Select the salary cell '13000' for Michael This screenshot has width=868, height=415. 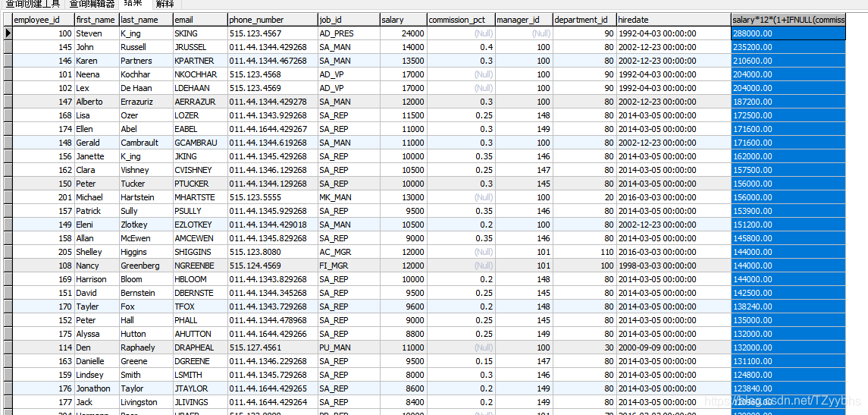(403, 197)
